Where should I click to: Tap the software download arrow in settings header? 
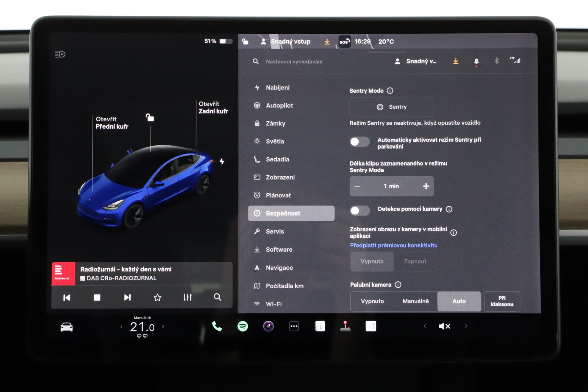(x=456, y=61)
